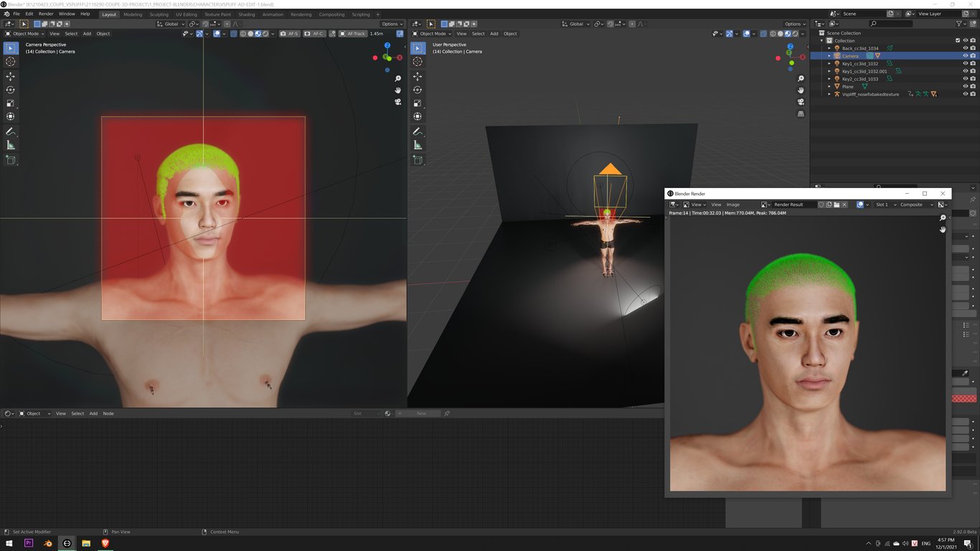Image resolution: width=980 pixels, height=551 pixels.
Task: Switch viewport shading to rendered mode
Action: 266,34
